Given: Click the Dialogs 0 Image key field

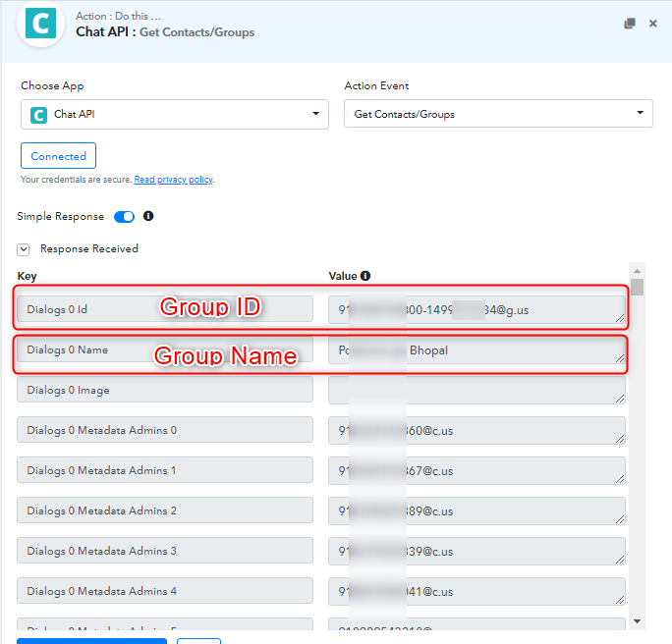Looking at the screenshot, I should 165,390.
